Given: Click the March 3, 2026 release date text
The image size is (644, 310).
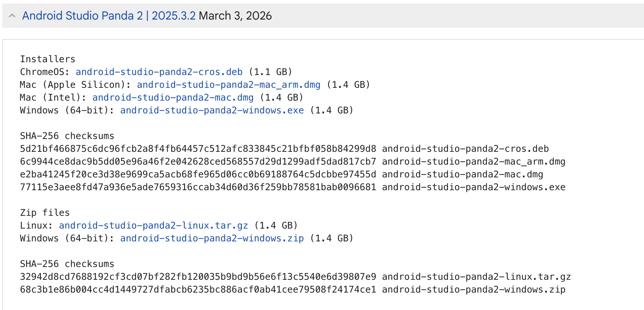Looking at the screenshot, I should click(235, 16).
